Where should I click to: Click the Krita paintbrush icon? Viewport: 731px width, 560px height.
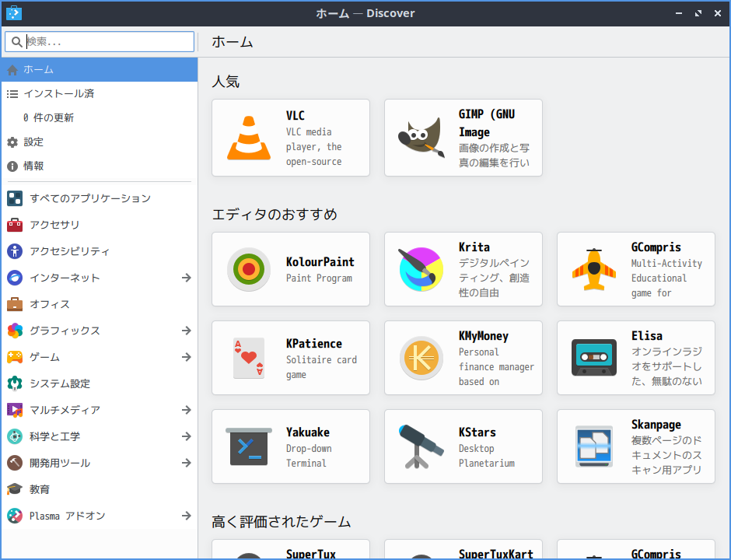[421, 269]
